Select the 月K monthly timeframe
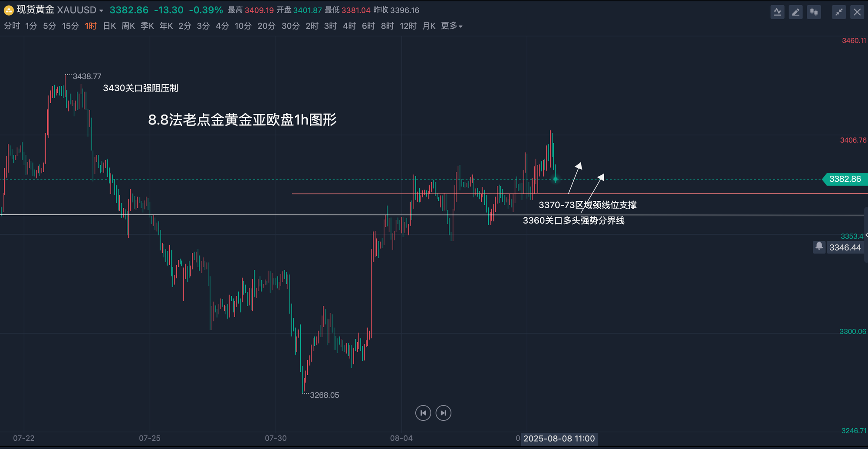The image size is (868, 449). [429, 26]
